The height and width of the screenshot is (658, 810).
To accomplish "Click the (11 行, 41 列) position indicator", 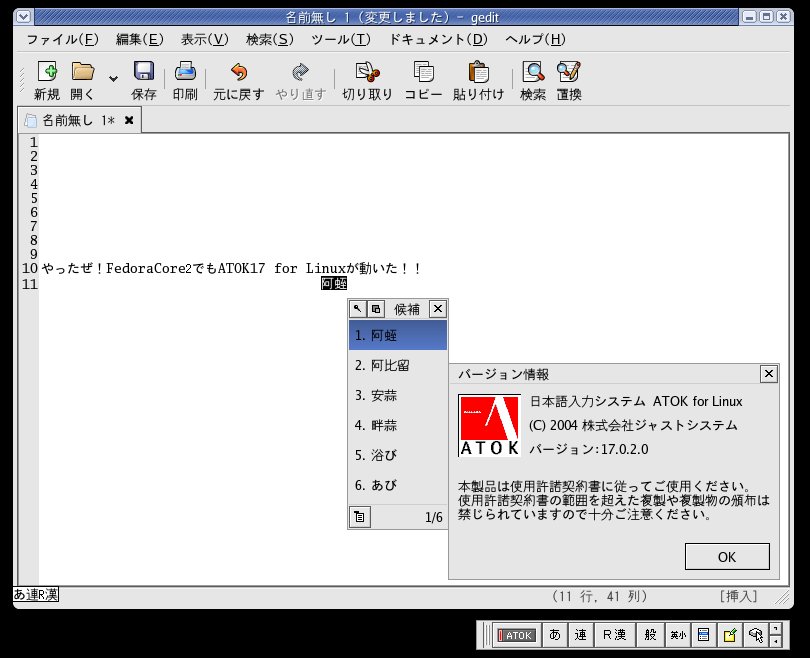I will (599, 596).
